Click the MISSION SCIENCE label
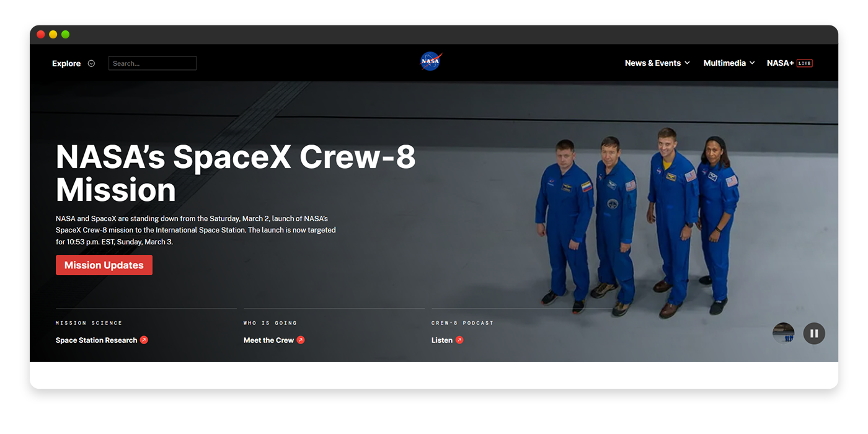This screenshot has height=434, width=868. [89, 323]
